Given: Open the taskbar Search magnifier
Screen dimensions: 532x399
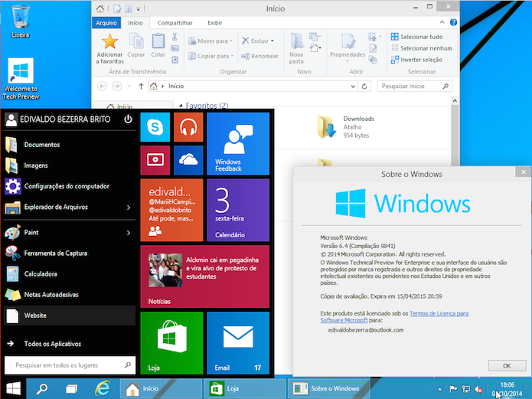Looking at the screenshot, I should (x=42, y=388).
